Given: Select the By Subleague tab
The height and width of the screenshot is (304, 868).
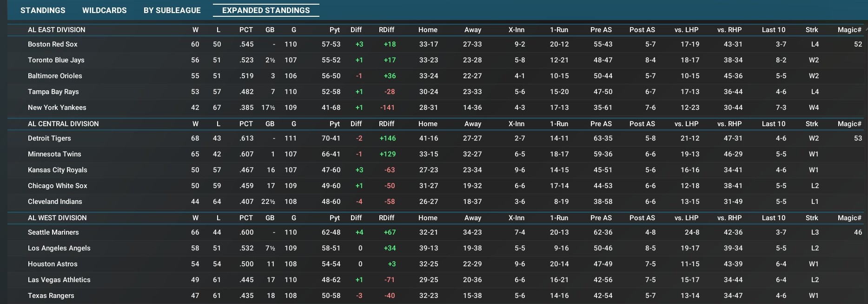Looking at the screenshot, I should (x=172, y=10).
